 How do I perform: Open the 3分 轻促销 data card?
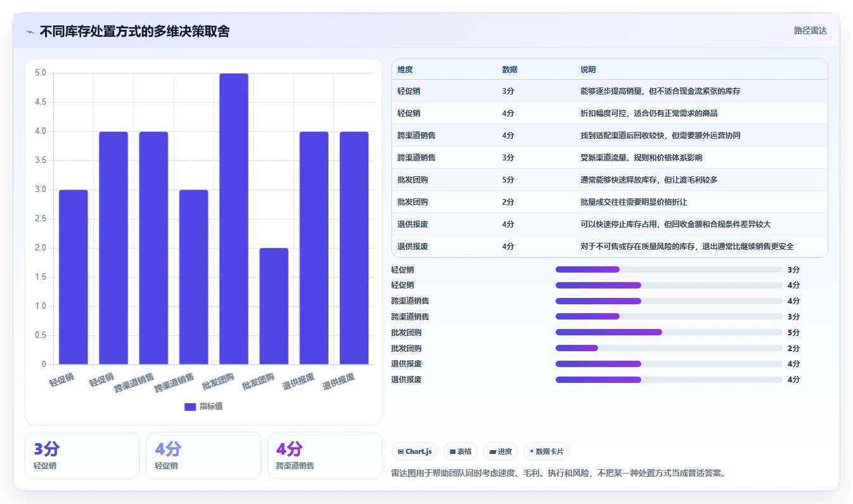82,455
